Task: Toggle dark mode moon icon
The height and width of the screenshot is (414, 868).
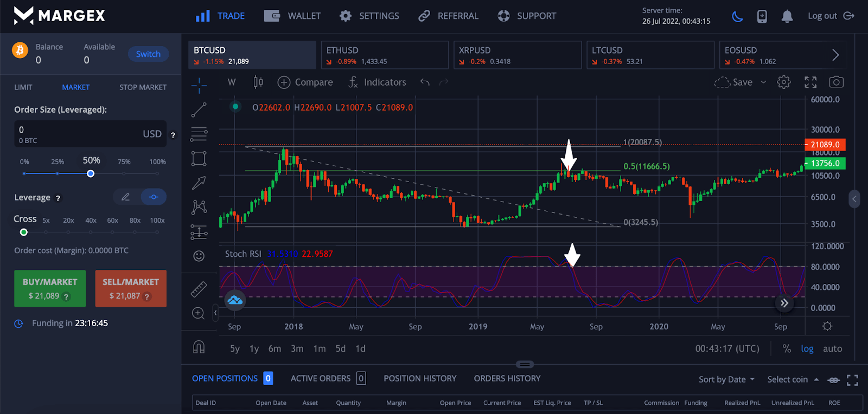Action: coord(737,17)
